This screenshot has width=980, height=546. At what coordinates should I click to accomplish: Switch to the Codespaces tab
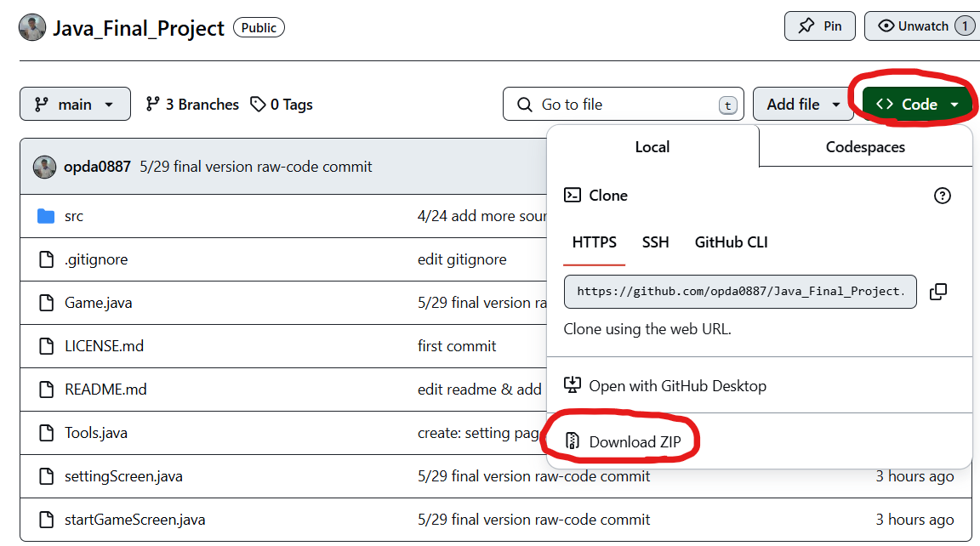tap(865, 147)
